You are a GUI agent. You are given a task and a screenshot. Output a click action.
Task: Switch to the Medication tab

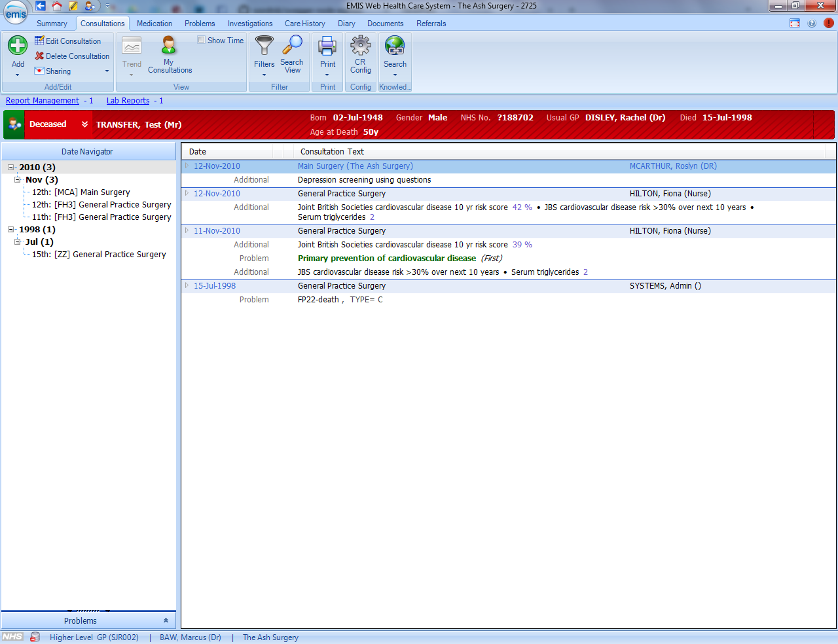tap(154, 24)
